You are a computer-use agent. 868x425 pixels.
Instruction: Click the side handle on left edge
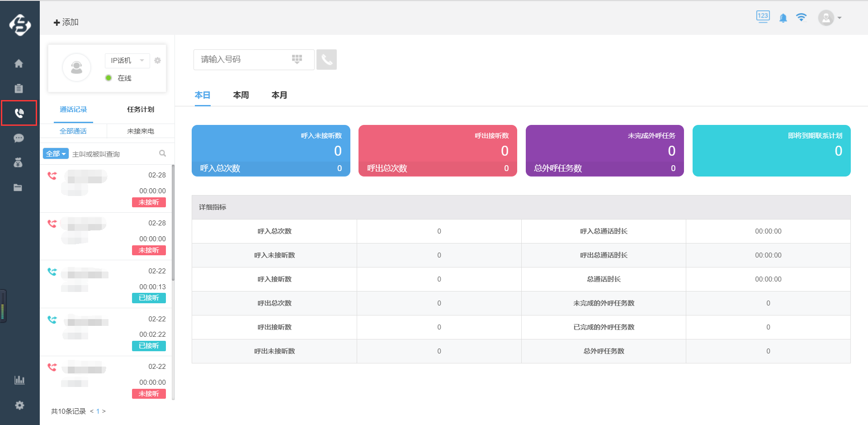pos(3,306)
